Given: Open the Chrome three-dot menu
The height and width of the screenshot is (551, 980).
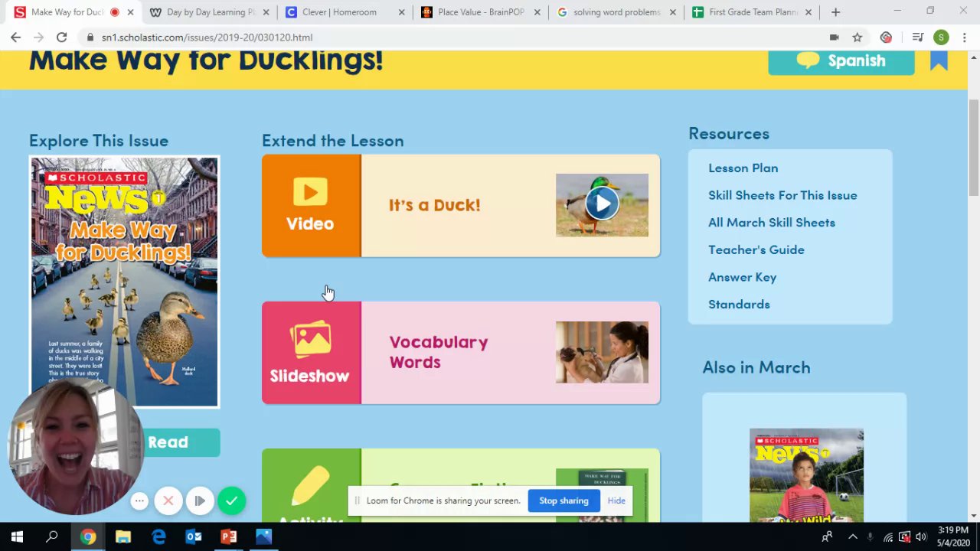Looking at the screenshot, I should point(964,37).
